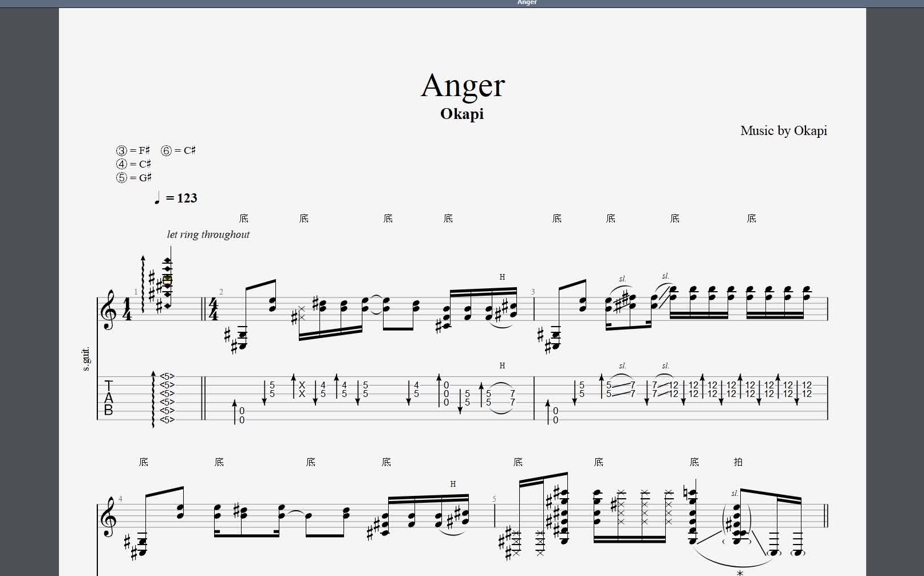924x576 pixels.
Task: Select the artist name "Okapi" under the title
Action: pos(462,114)
